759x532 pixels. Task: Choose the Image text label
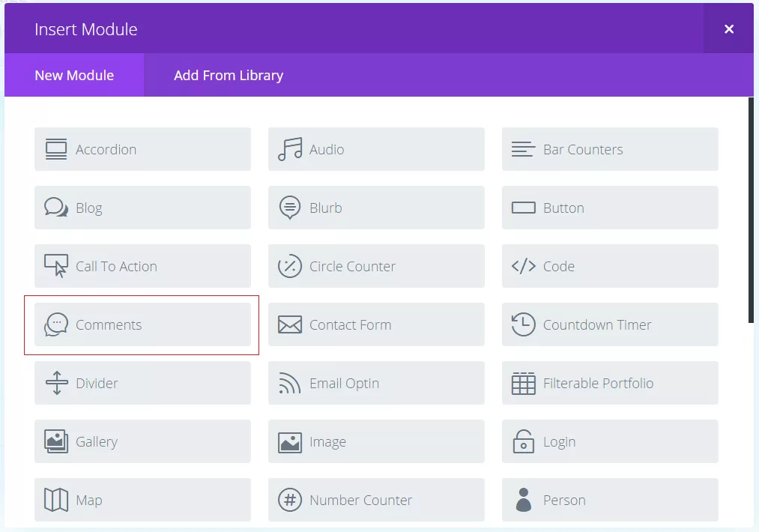[x=327, y=442]
